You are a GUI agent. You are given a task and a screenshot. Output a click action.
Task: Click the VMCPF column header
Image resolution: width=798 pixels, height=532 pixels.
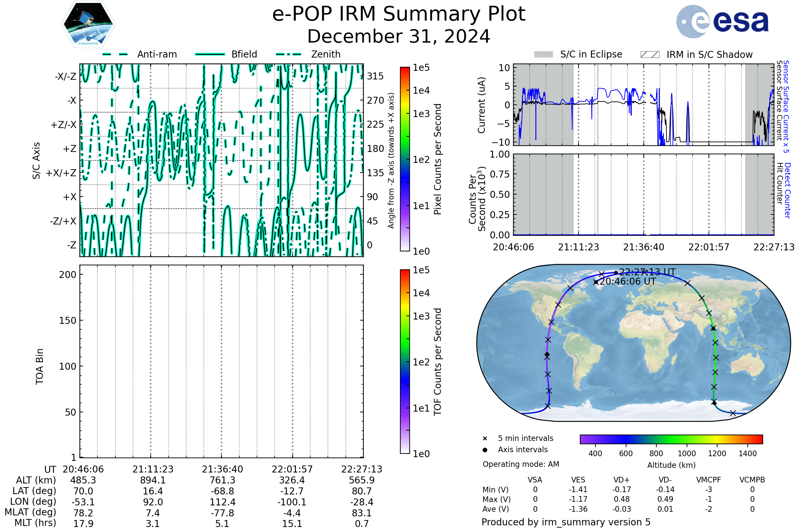[709, 480]
